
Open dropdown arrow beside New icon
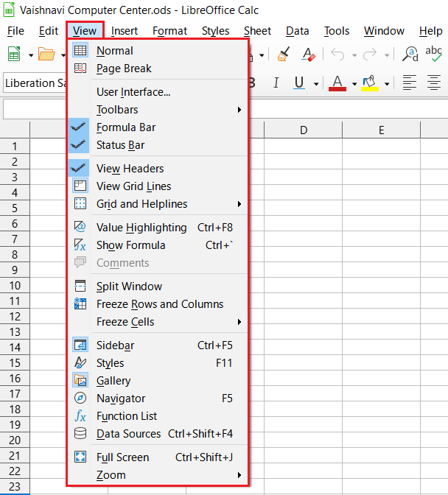point(31,55)
